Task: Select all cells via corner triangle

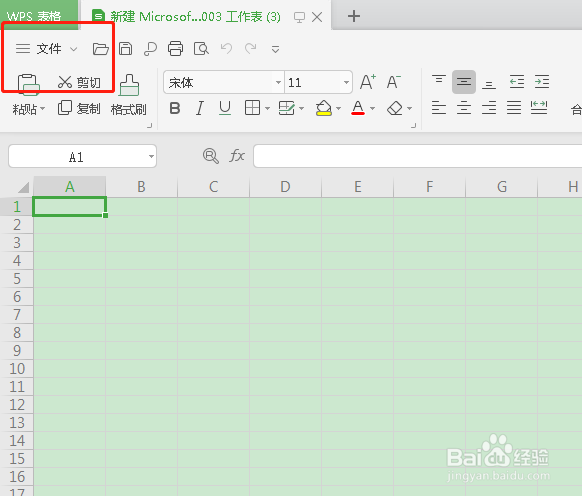Action: pos(23,187)
